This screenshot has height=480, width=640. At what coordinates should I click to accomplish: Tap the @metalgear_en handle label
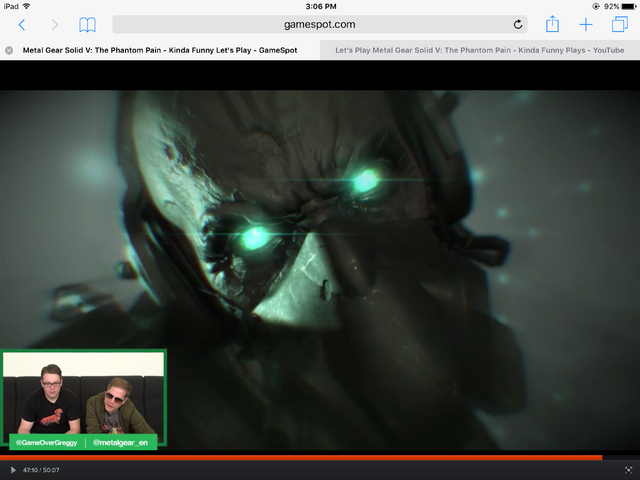click(120, 442)
